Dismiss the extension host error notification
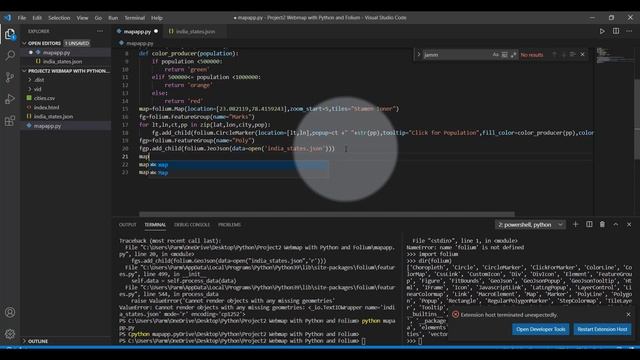This screenshot has width=640, height=360. 628,315
